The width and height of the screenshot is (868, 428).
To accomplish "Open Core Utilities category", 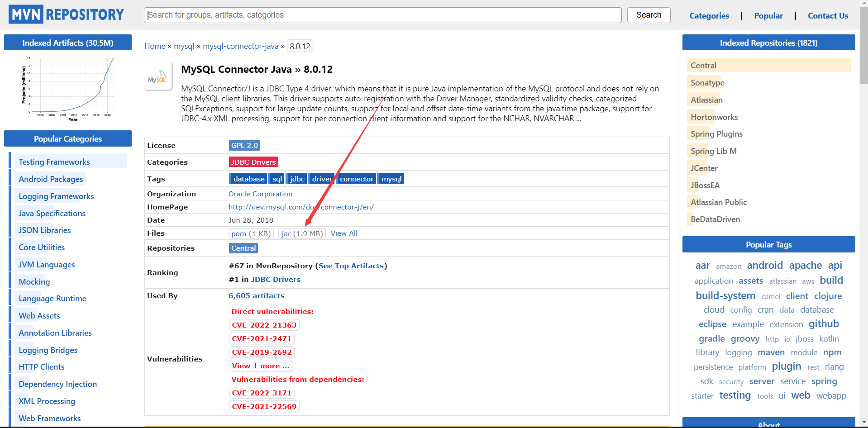I will (42, 247).
